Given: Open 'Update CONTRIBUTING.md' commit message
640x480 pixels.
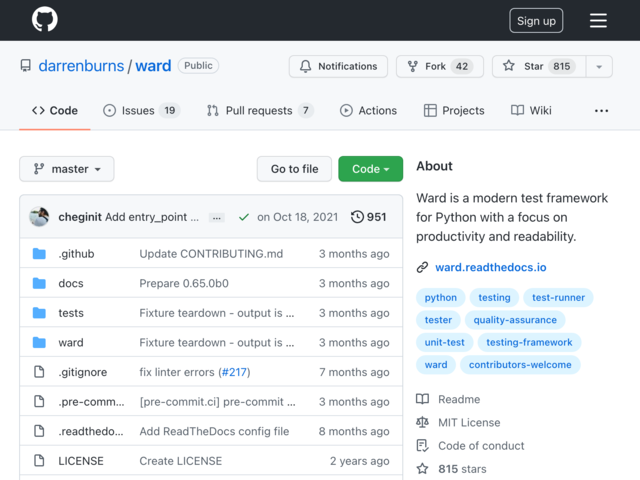Looking at the screenshot, I should pyautogui.click(x=211, y=254).
